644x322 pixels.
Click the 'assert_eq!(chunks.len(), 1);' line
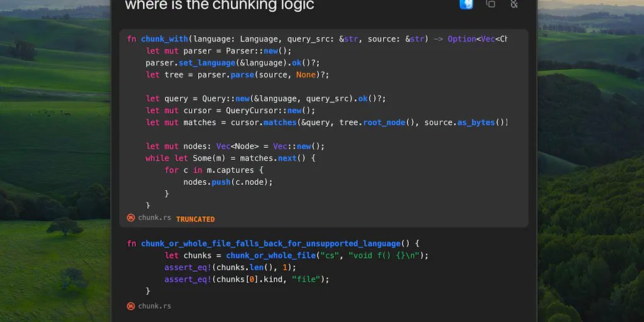[x=230, y=267]
